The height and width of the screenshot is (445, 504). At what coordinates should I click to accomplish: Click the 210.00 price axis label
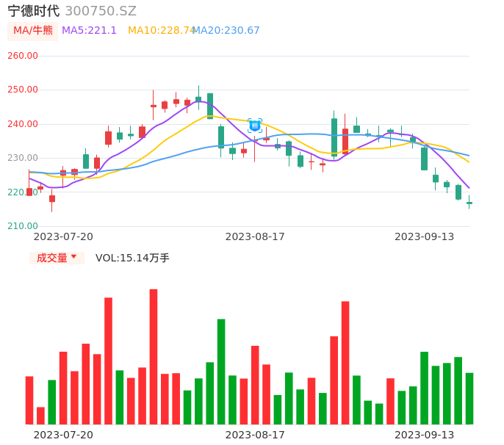coord(23,226)
